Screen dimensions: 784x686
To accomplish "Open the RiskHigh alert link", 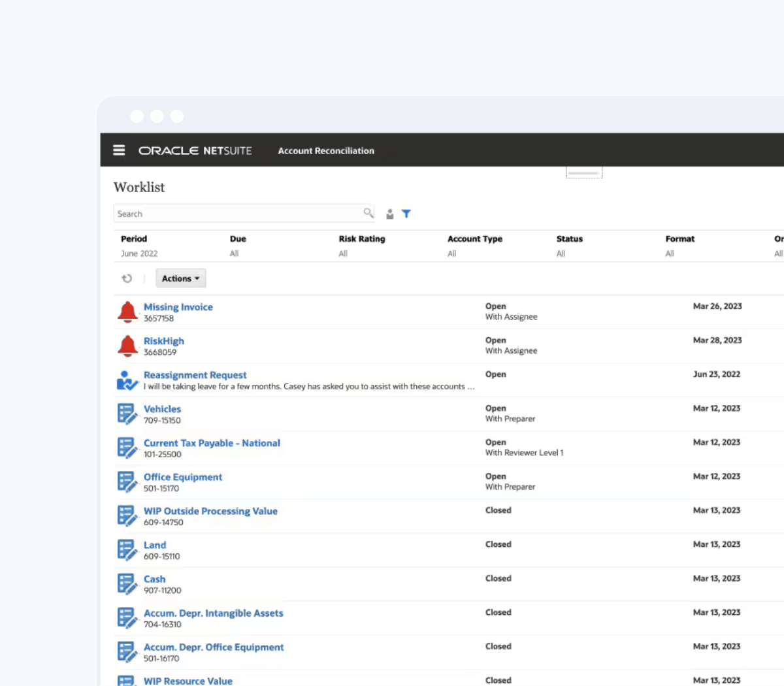I will click(164, 341).
